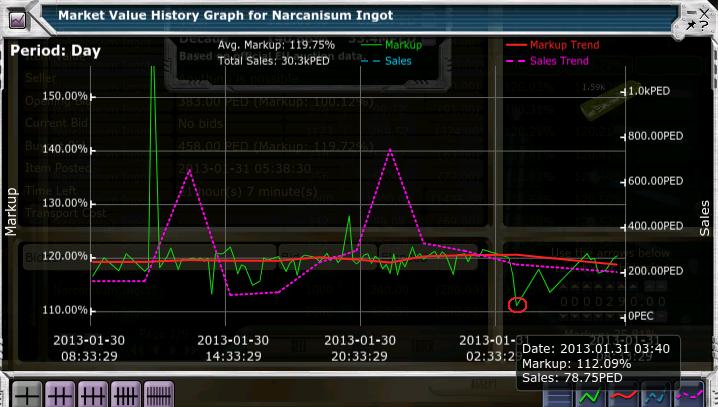Select the four-division period button
This screenshot has width=718, height=407.
point(127,394)
